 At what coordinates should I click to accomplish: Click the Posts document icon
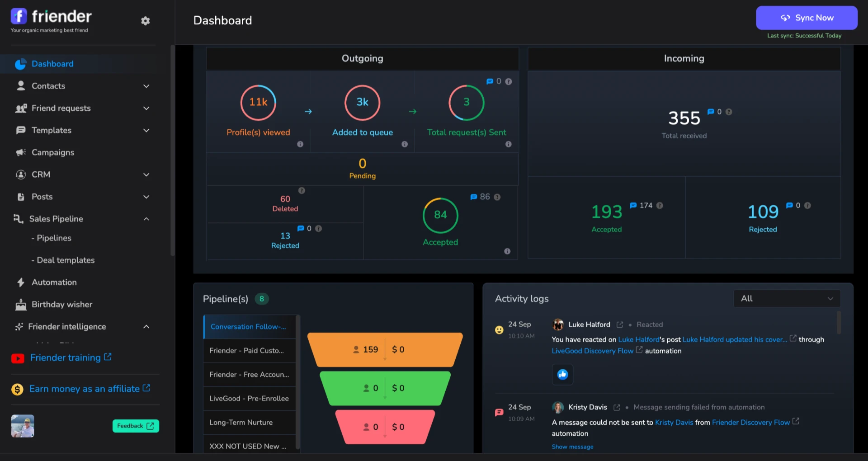(x=21, y=197)
